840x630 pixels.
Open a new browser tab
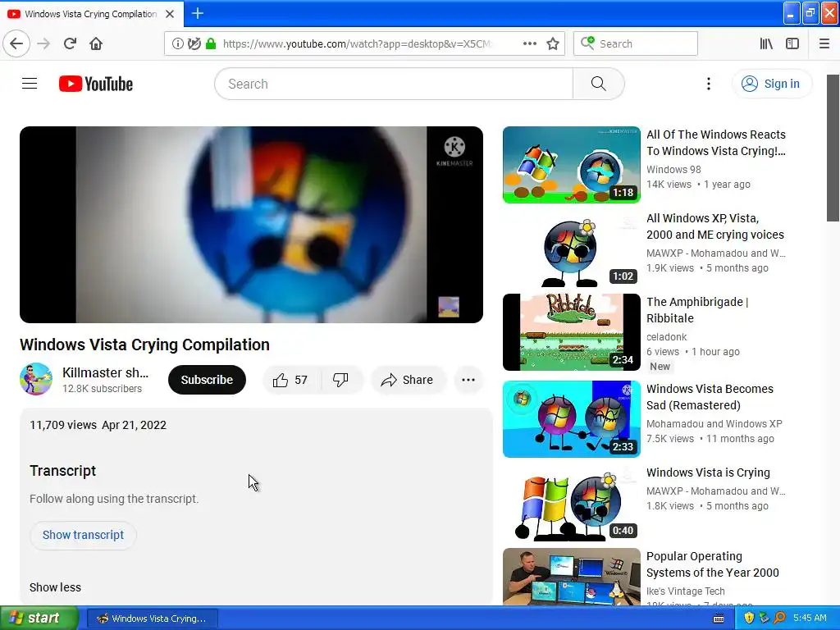click(x=198, y=13)
